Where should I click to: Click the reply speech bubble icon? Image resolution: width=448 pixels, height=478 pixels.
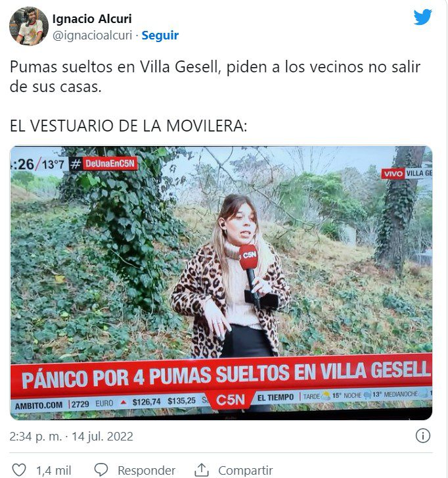(101, 469)
